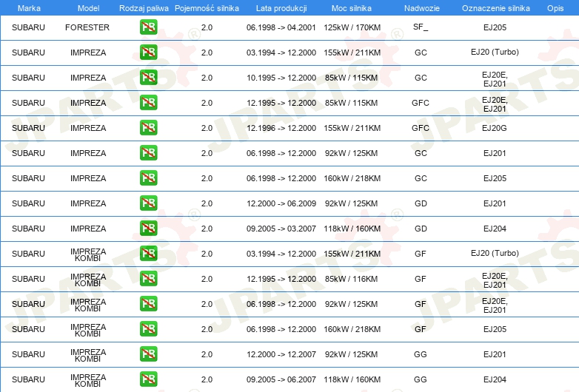Click fuel icon in Impreza GC 160kW EJ205 row
The width and height of the screenshot is (579, 392).
pyautogui.click(x=148, y=178)
